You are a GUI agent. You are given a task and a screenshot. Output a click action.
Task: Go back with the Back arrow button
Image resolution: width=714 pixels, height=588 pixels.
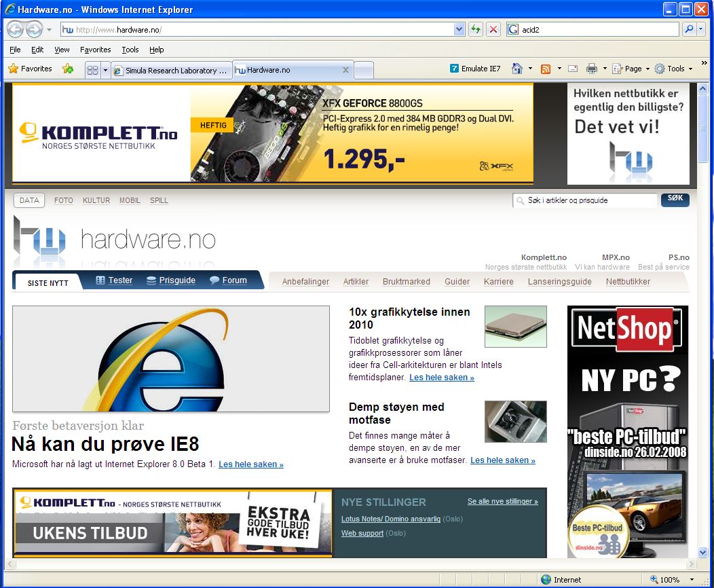[x=15, y=30]
